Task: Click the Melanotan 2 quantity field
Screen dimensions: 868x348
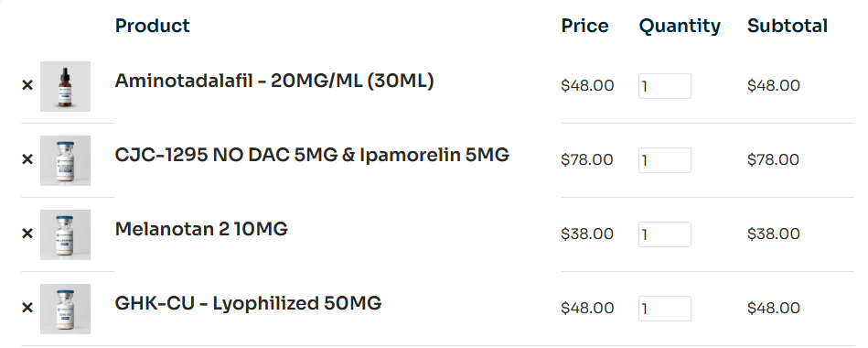Action: [x=664, y=234]
